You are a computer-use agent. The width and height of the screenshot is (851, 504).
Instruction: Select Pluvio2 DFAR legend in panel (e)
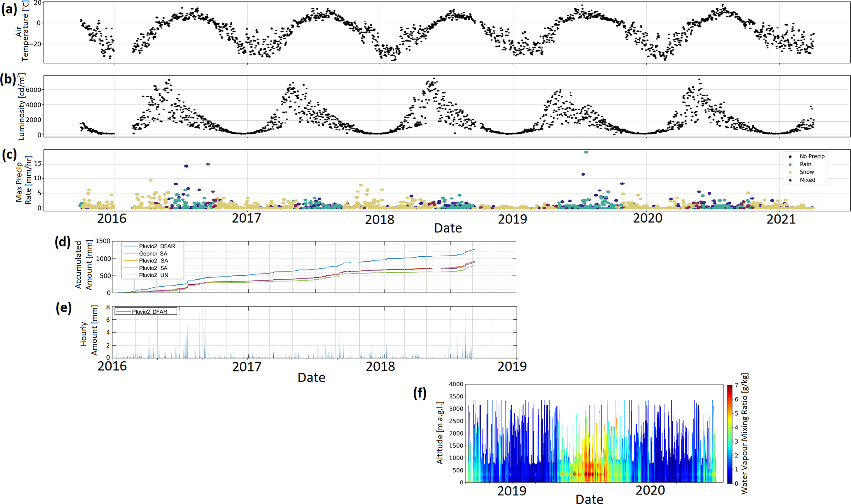[x=149, y=312]
